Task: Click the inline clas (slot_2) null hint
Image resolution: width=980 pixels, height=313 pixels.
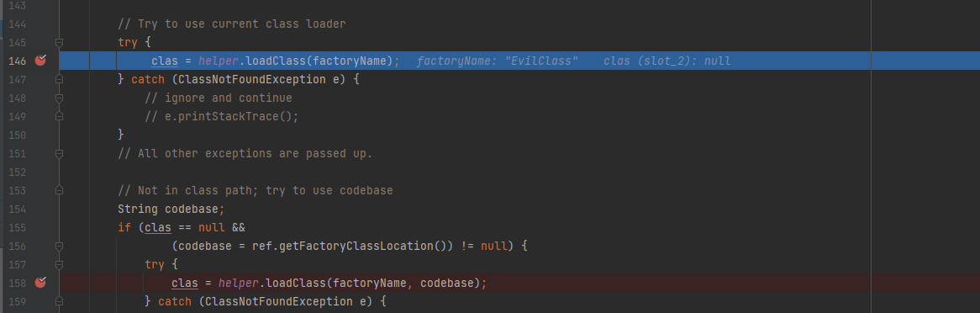Action: 667,61
